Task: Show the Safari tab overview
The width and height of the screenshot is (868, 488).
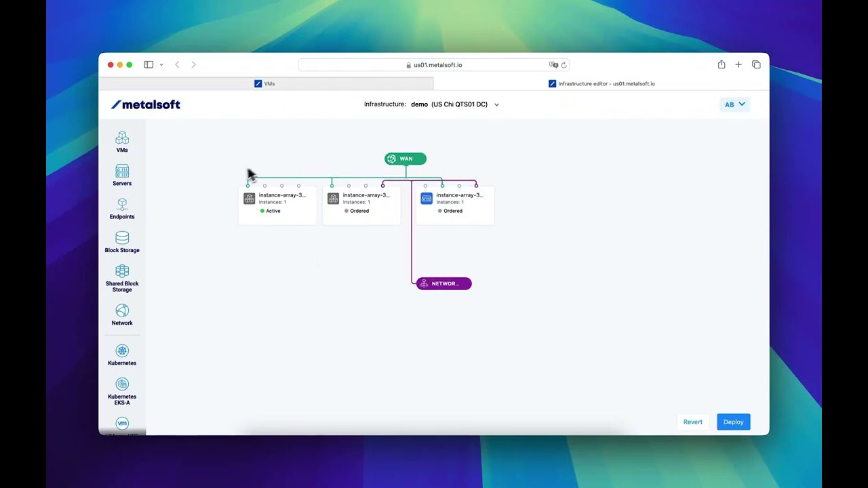Action: [756, 64]
